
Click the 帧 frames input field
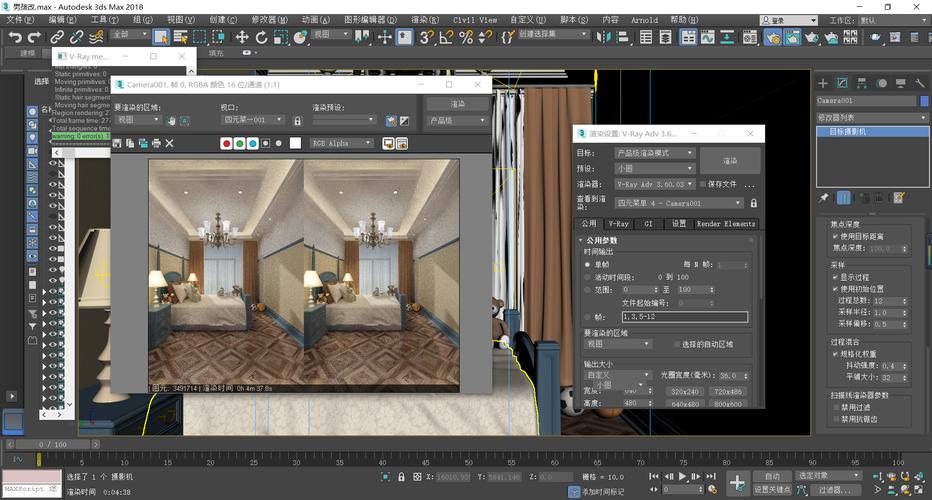pyautogui.click(x=684, y=316)
